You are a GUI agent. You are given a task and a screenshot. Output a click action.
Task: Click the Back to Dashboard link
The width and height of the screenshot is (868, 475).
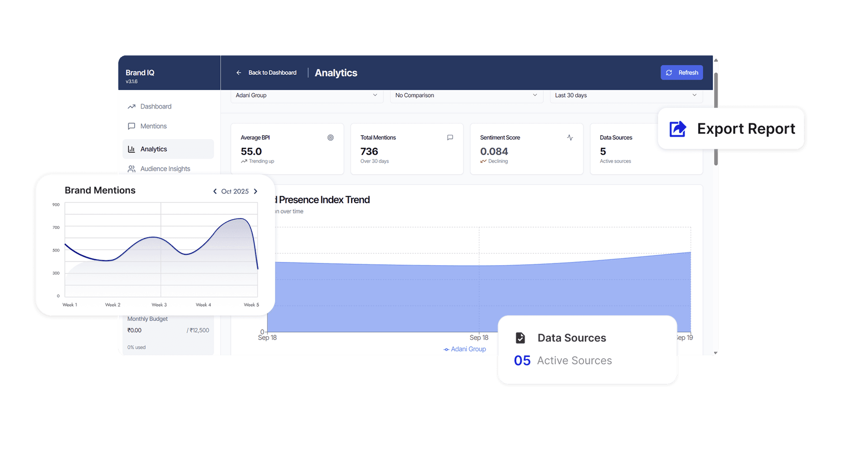click(x=272, y=72)
